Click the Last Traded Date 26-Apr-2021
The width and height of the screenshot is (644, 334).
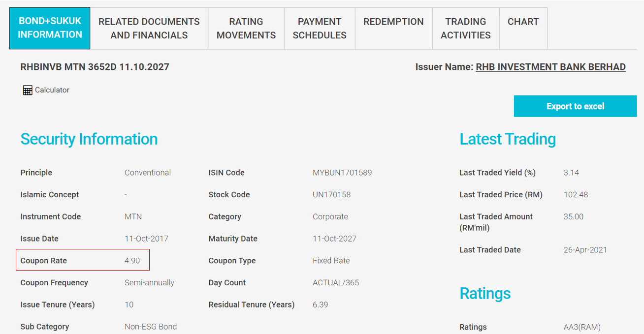(x=585, y=250)
